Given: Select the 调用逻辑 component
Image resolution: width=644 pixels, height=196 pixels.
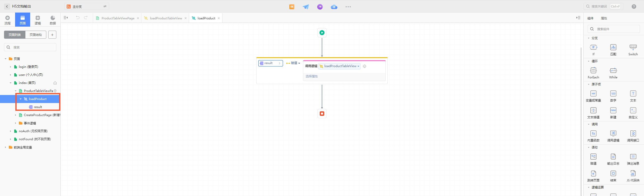Looking at the screenshot, I should (x=613, y=136).
